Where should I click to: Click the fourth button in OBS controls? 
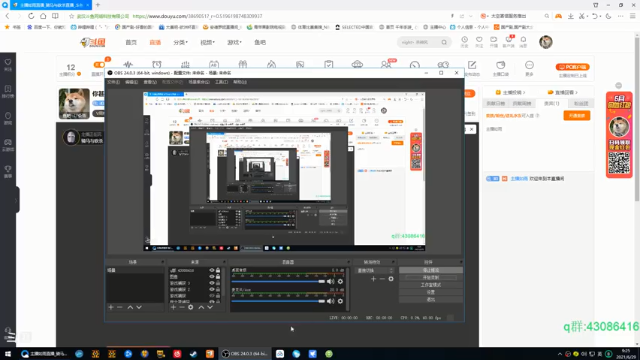click(x=431, y=292)
